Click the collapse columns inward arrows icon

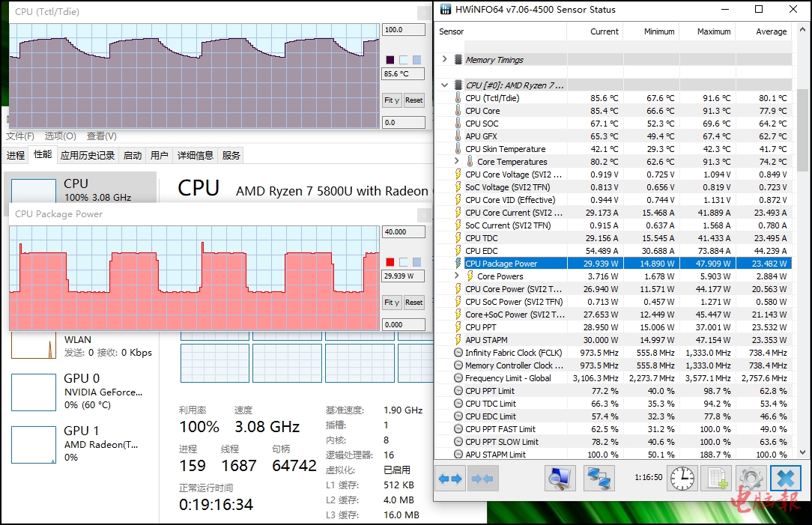coord(483,479)
